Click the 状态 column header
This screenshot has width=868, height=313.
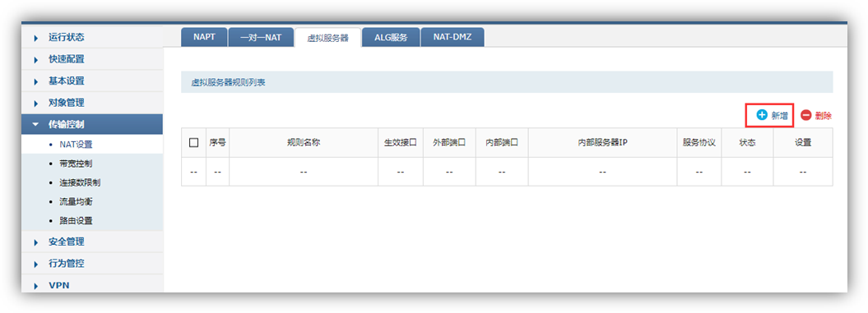747,143
